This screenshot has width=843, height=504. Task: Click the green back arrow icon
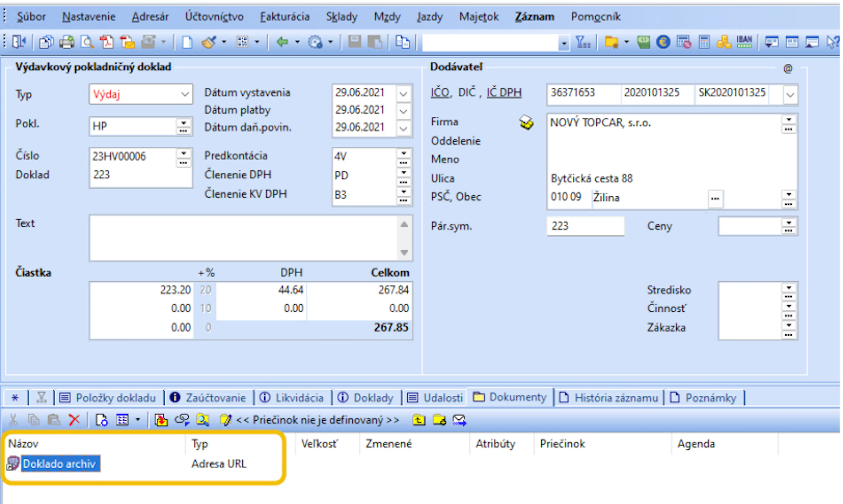(282, 42)
